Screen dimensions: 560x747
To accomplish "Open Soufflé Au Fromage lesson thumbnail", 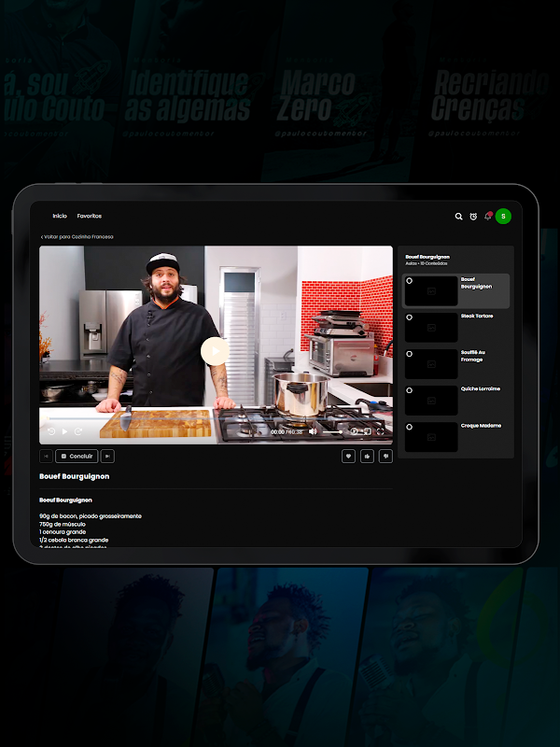I will tap(431, 364).
